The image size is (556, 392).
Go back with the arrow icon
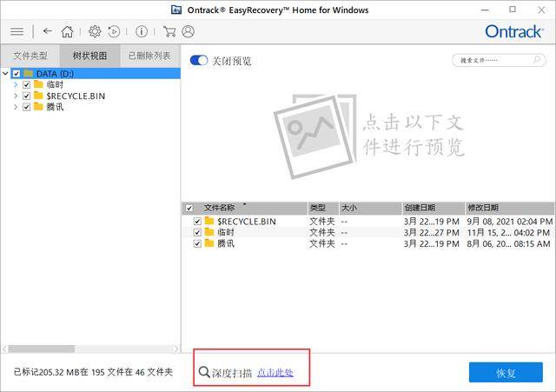[48, 31]
